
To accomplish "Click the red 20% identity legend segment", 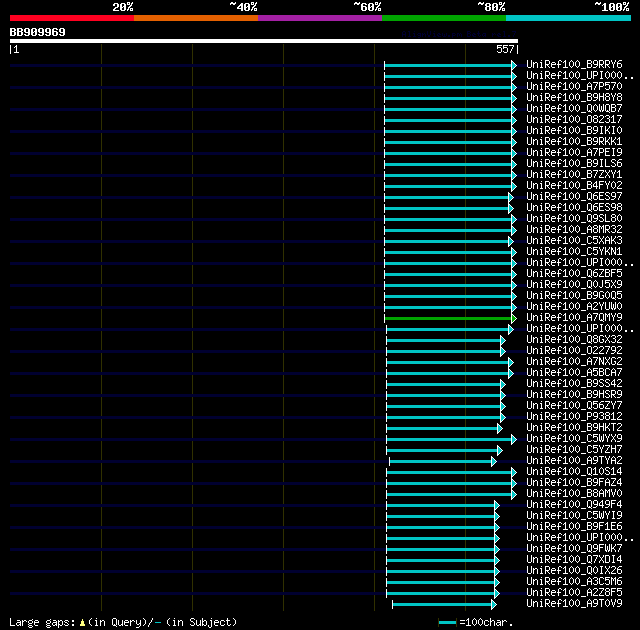I will coord(72,18).
